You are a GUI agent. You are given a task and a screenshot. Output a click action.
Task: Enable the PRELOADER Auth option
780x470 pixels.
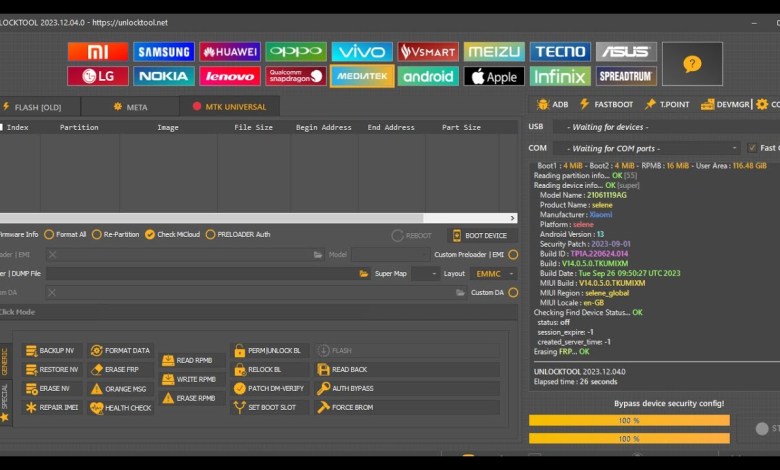click(238, 234)
